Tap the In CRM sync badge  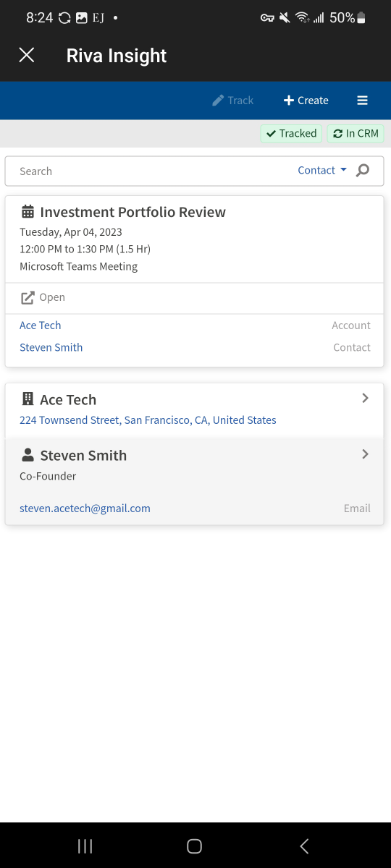coord(356,133)
